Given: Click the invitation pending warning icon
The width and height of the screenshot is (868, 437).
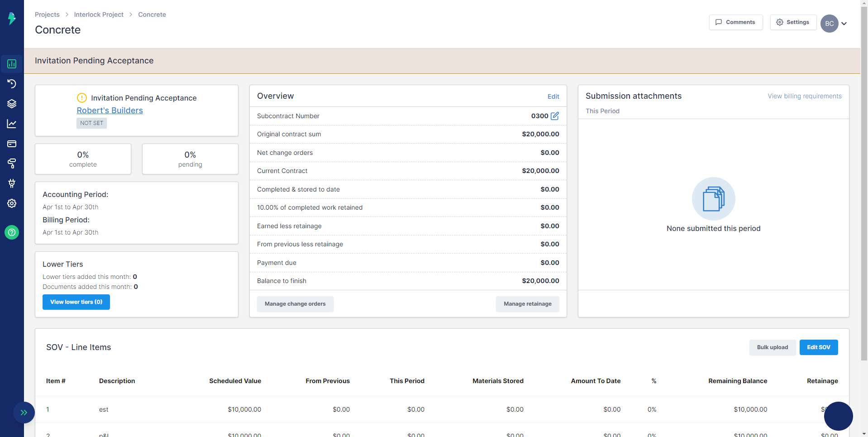Looking at the screenshot, I should pyautogui.click(x=82, y=98).
